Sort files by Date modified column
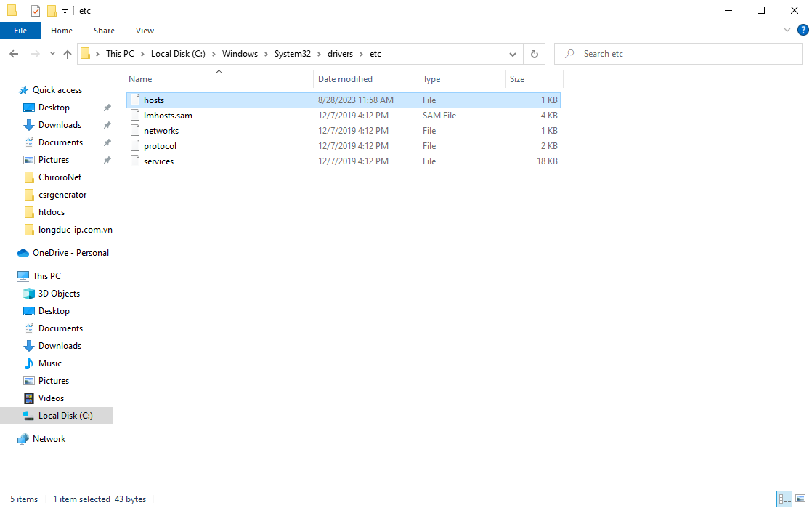812x508 pixels. click(x=345, y=79)
